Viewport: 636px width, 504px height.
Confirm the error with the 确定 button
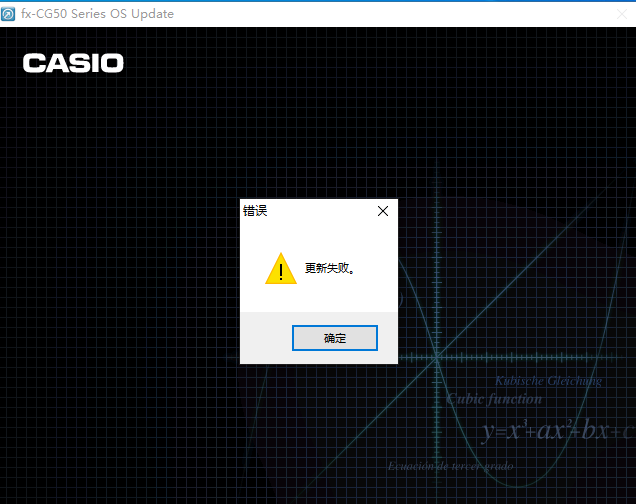[x=335, y=338]
